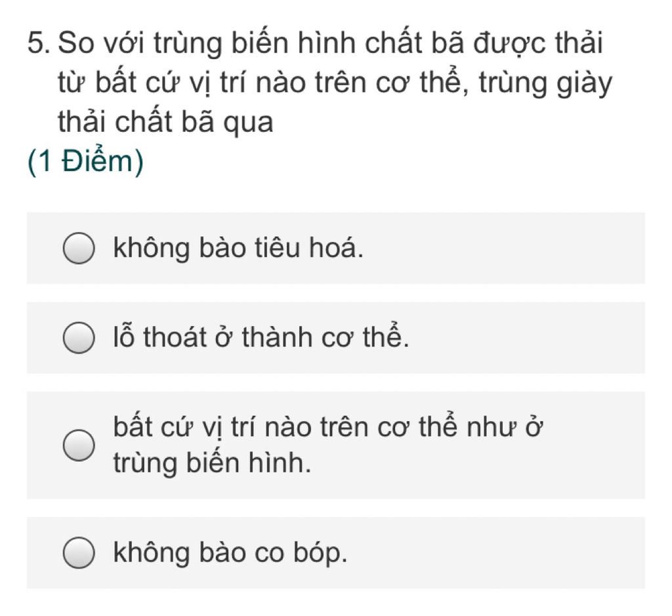Click the question line "thải chất bã qua"
The width and height of the screenshot is (672, 616).
[165, 122]
